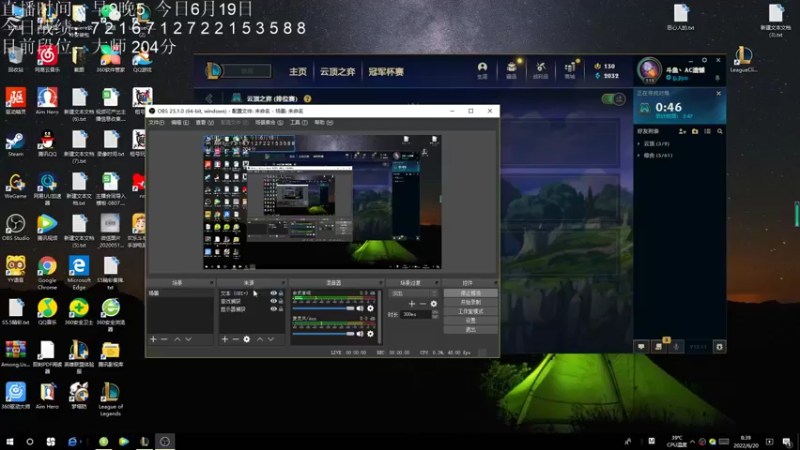Open the 淡出 transition dropdown

[413, 293]
